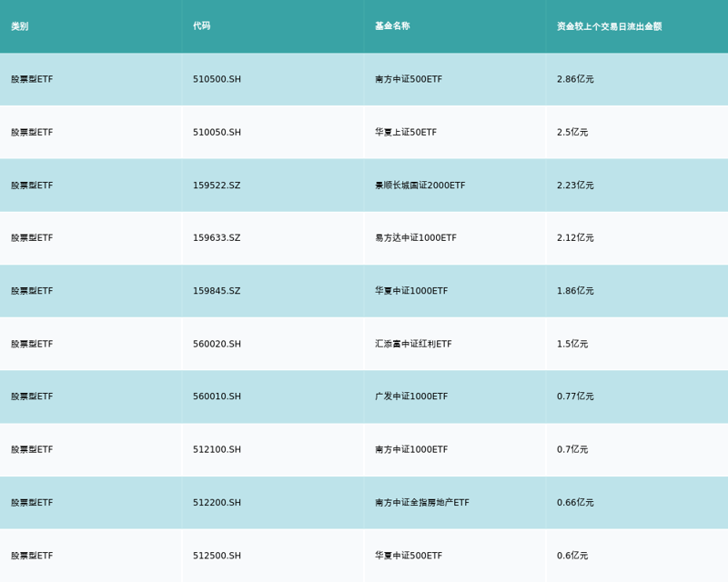Click the 基金名称 column header

(392, 26)
